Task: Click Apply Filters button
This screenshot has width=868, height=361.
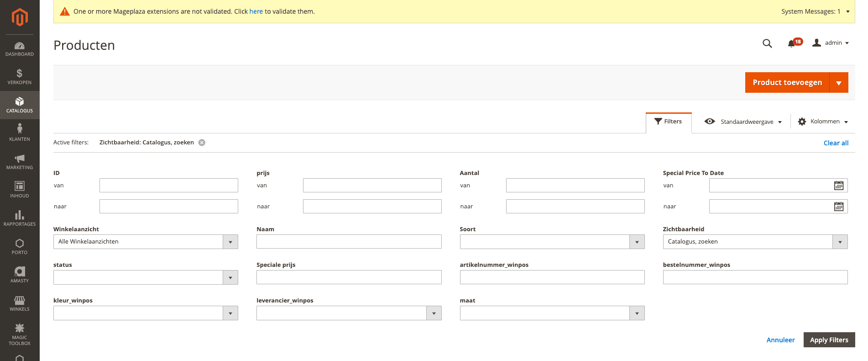Action: (x=829, y=340)
